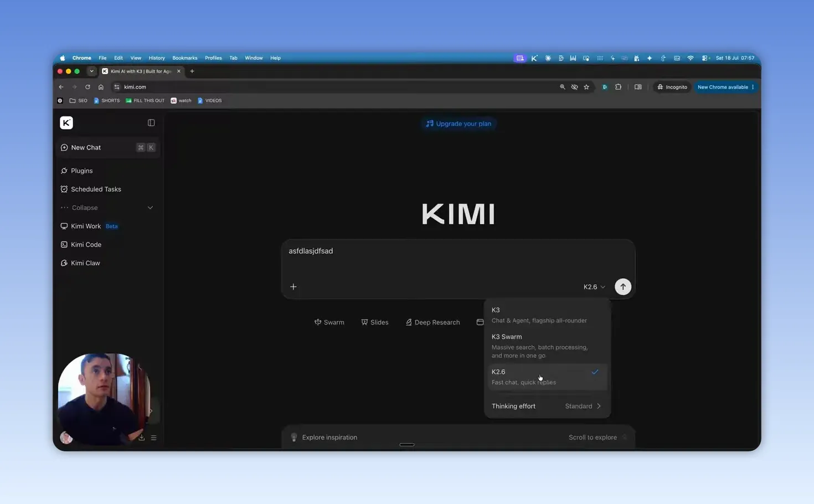Open the tab search dropdown arrow
The width and height of the screenshot is (814, 504).
coord(92,71)
